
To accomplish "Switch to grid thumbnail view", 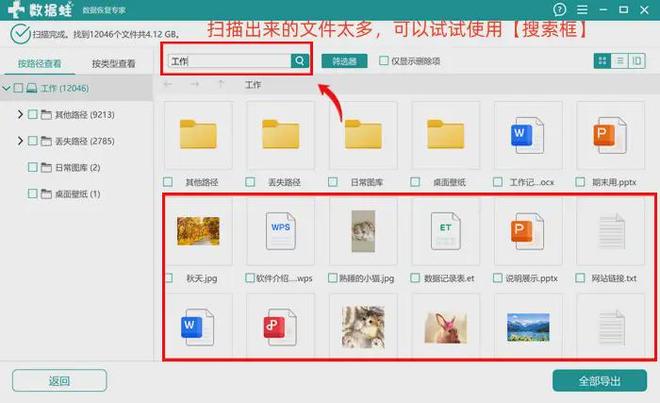I will [602, 61].
